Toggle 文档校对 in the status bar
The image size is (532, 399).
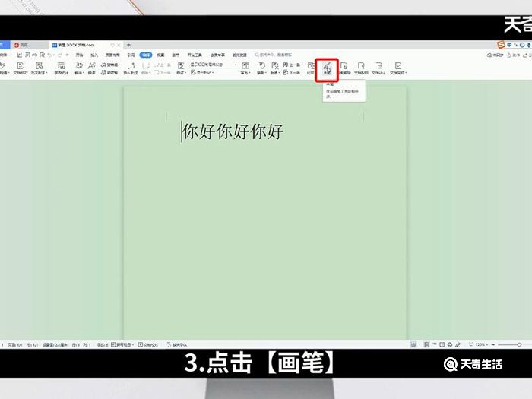click(148, 345)
